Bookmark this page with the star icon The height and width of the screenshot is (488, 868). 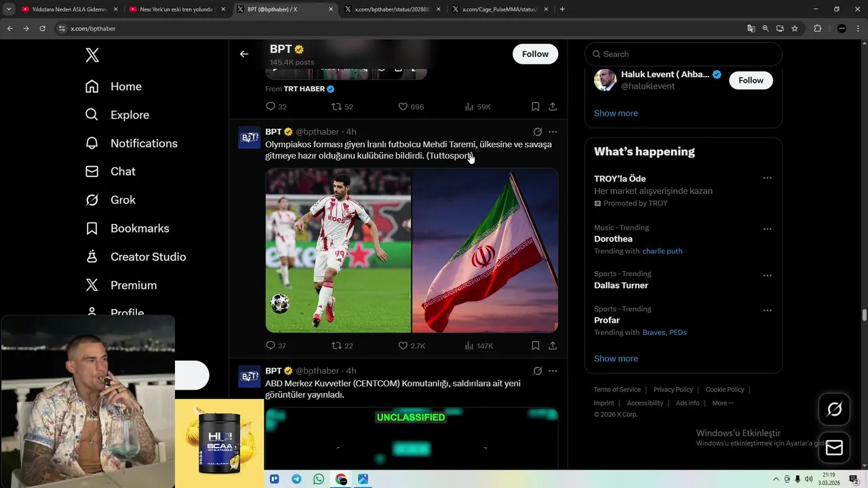(795, 28)
